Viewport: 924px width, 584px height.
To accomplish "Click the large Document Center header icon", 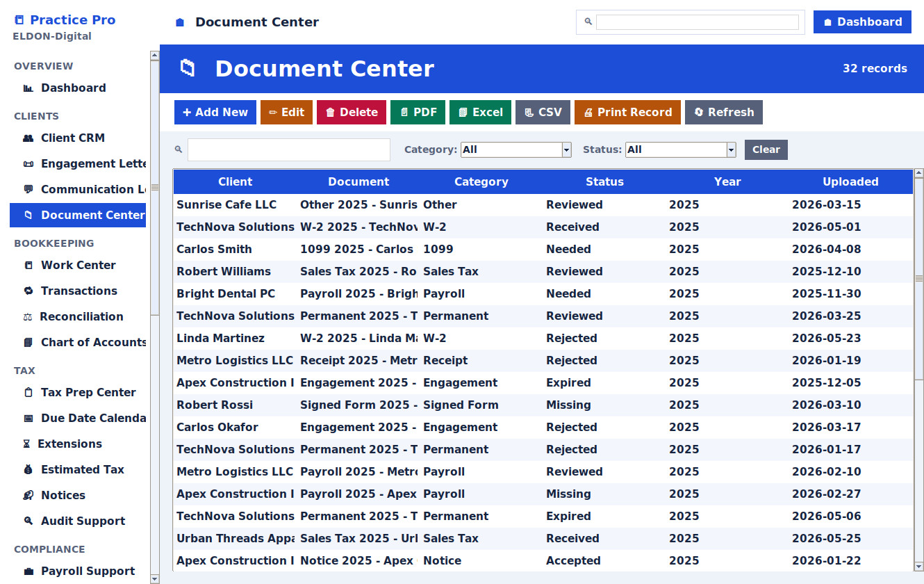I will click(188, 68).
